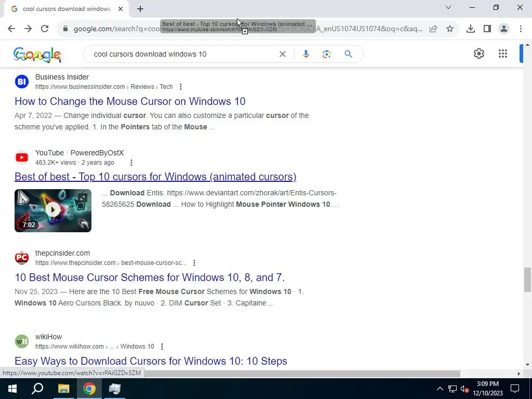This screenshot has width=532, height=399.
Task: Click the search query input field
Action: (183, 54)
